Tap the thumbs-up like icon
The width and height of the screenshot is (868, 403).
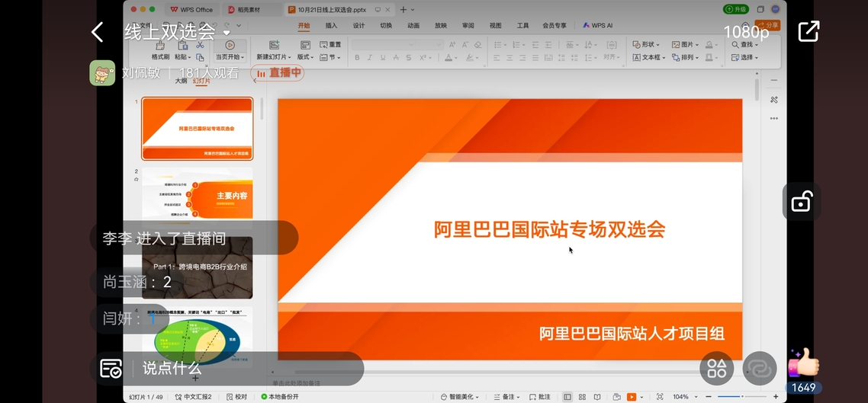(803, 363)
